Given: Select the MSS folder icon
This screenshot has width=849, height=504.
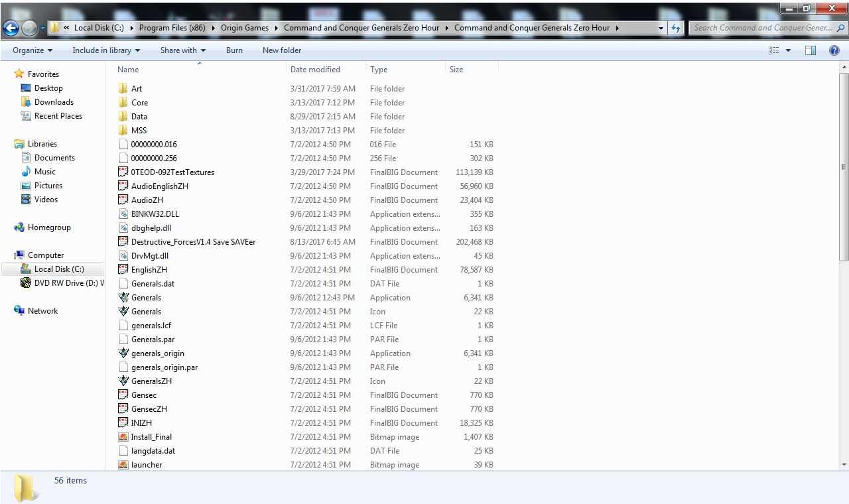Looking at the screenshot, I should [123, 130].
